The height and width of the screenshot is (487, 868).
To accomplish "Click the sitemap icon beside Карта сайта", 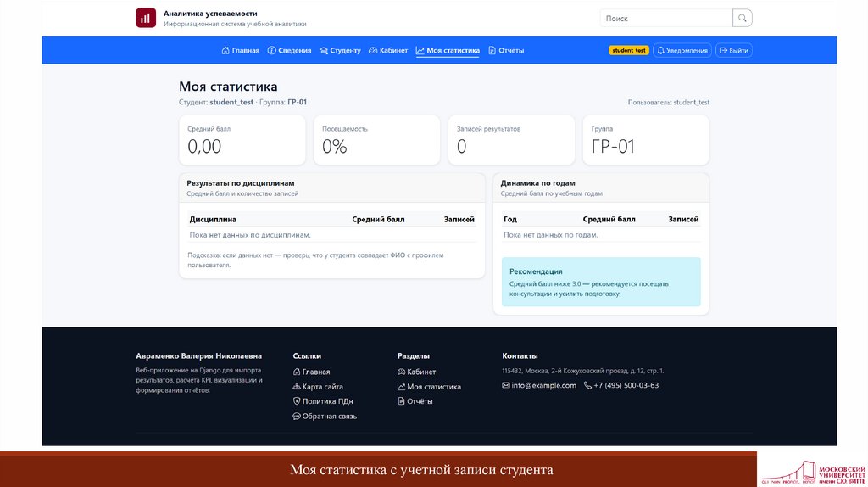I will 297,387.
